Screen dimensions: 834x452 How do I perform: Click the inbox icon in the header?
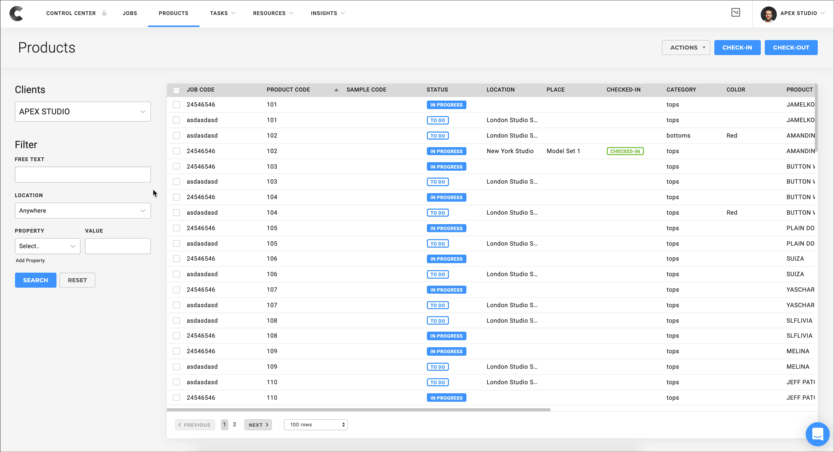[x=736, y=13]
